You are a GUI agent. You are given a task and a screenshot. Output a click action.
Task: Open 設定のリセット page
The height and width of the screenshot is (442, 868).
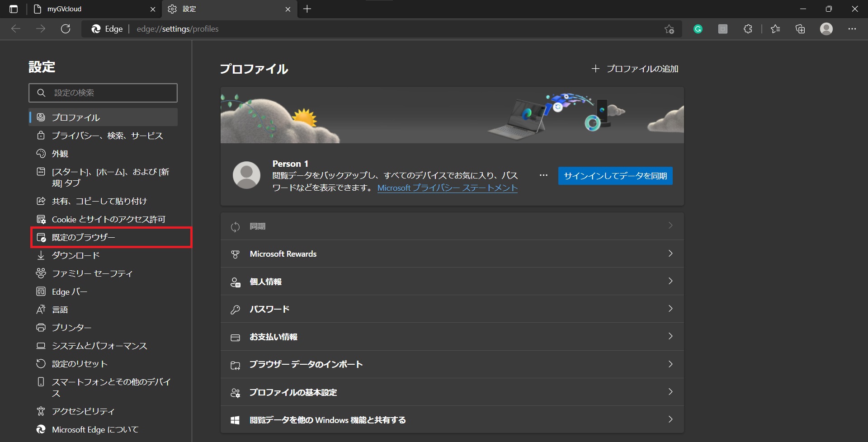[x=104, y=364]
